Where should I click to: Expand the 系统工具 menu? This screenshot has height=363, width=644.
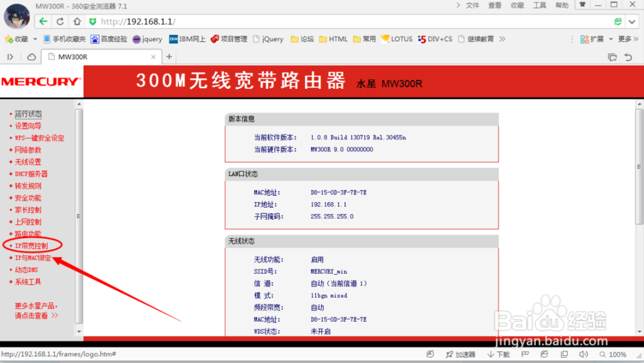coord(28,282)
